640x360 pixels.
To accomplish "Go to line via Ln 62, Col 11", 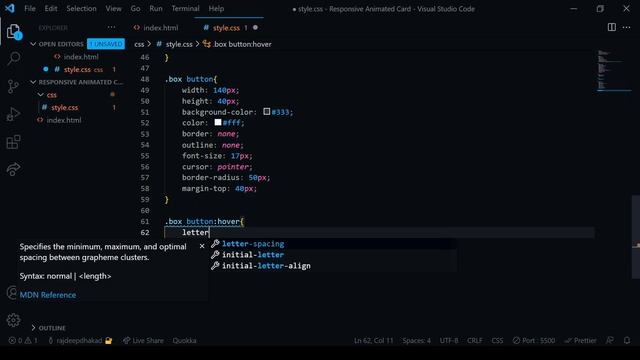I will pyautogui.click(x=373, y=340).
